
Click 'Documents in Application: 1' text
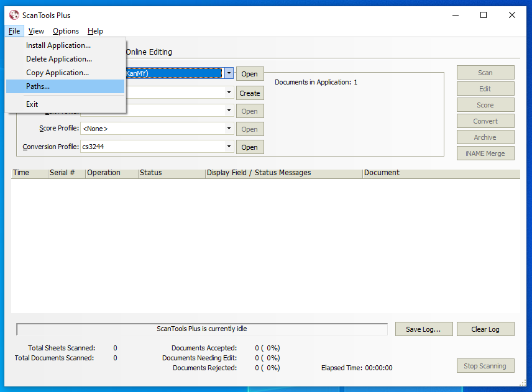(316, 82)
